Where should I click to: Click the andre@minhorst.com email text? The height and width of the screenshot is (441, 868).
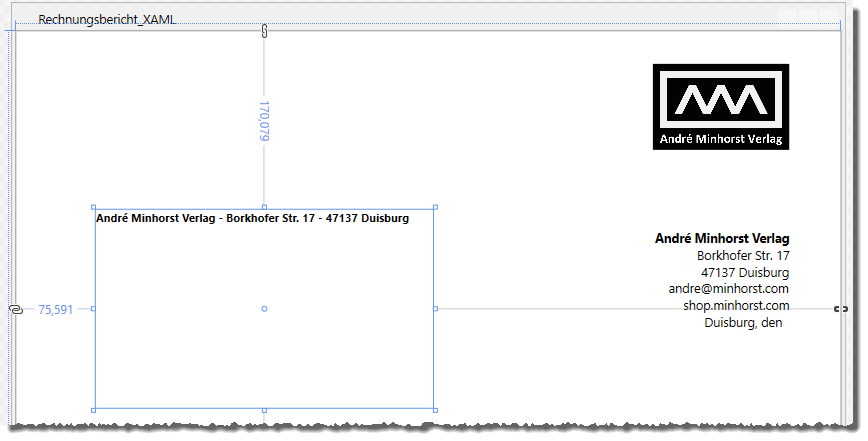pyautogui.click(x=729, y=289)
